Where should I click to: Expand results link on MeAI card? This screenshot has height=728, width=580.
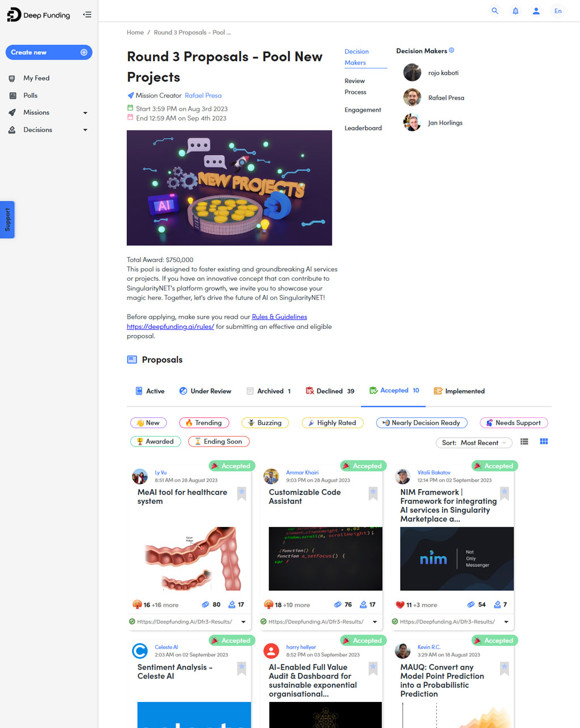[244, 622]
